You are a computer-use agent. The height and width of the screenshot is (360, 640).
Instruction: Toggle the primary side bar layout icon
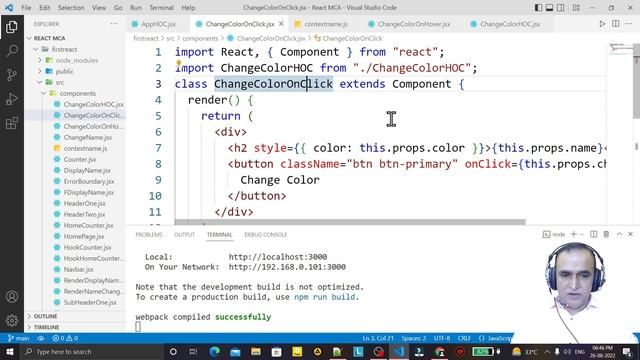(538, 8)
